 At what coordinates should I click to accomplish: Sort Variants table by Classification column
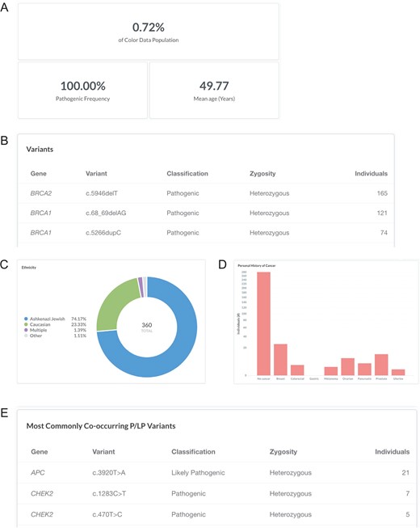tap(187, 173)
